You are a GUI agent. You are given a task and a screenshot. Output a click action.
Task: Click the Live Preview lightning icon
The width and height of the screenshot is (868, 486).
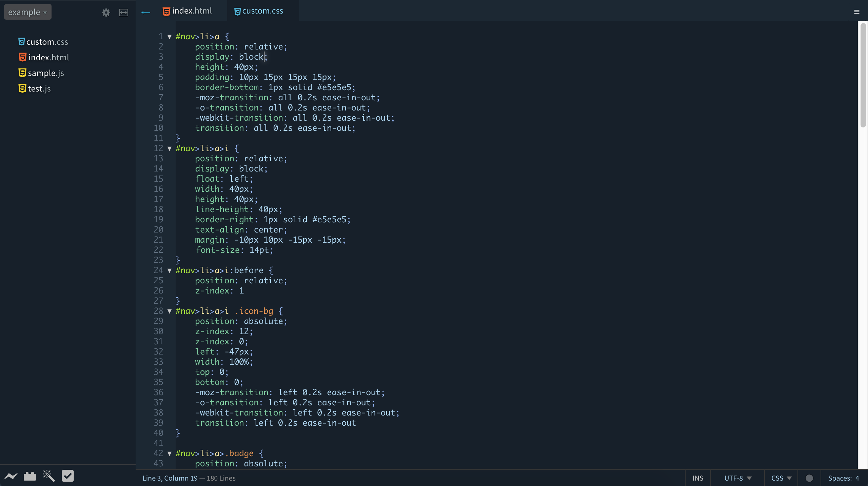coord(11,476)
